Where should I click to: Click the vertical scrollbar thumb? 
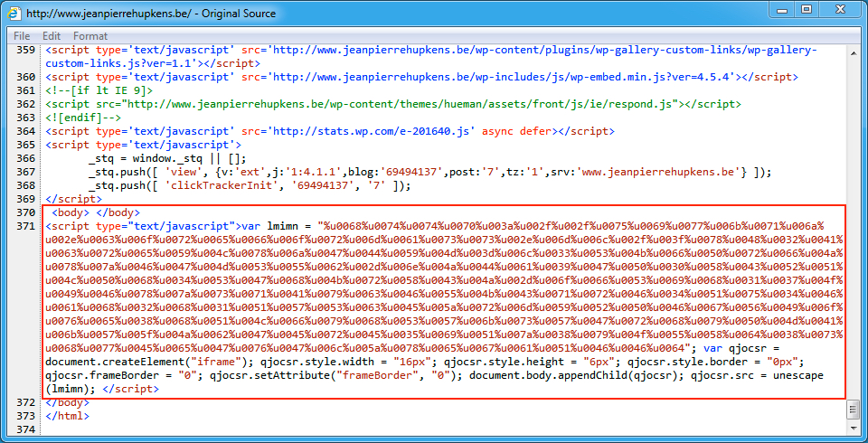pos(852,410)
